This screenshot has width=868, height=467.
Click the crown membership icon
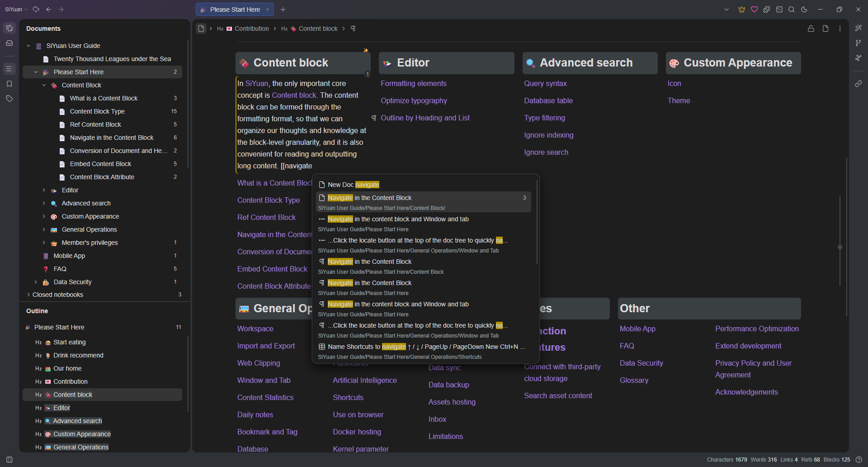[742, 10]
